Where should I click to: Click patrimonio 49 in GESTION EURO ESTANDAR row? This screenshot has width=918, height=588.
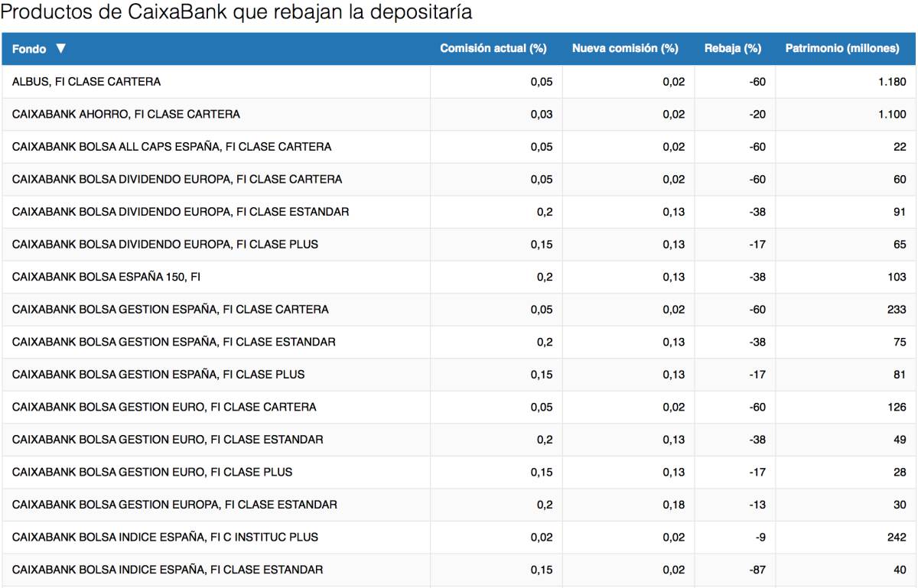(x=900, y=440)
